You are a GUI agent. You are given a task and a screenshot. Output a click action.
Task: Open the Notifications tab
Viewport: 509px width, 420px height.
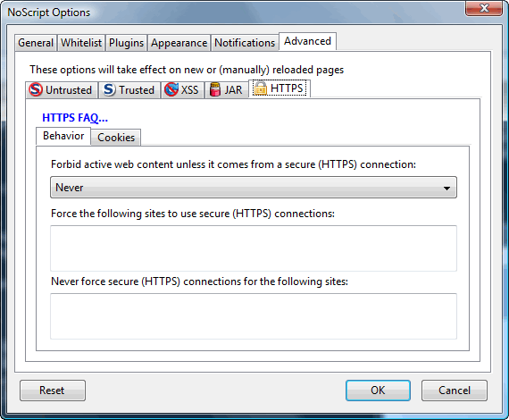point(245,43)
